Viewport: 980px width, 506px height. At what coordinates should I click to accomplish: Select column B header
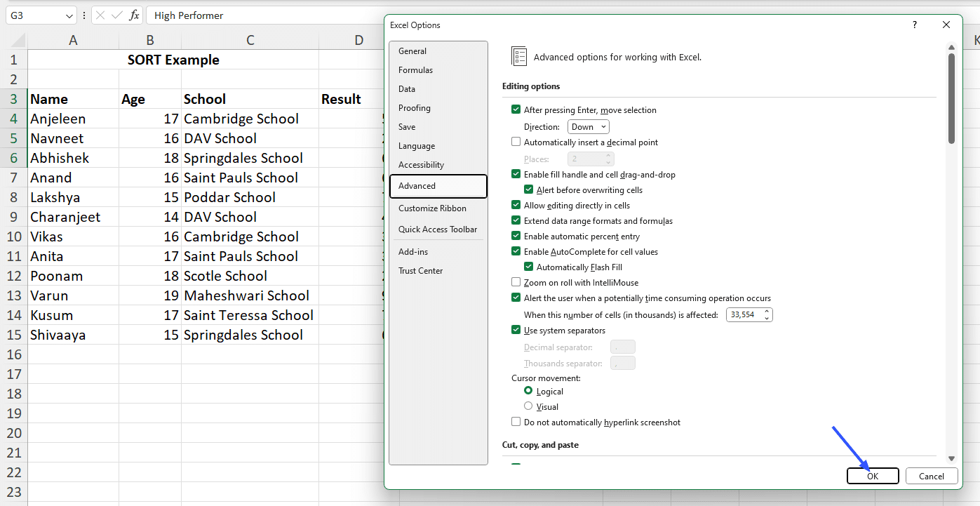point(150,41)
